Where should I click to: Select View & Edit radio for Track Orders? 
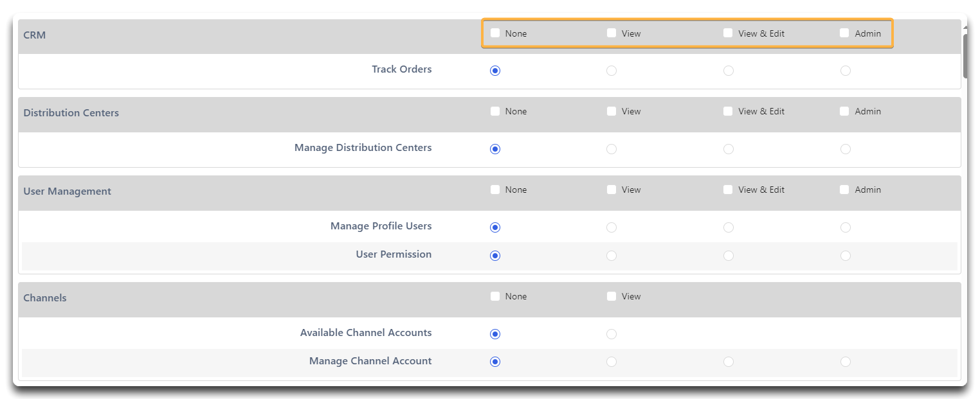(x=729, y=71)
